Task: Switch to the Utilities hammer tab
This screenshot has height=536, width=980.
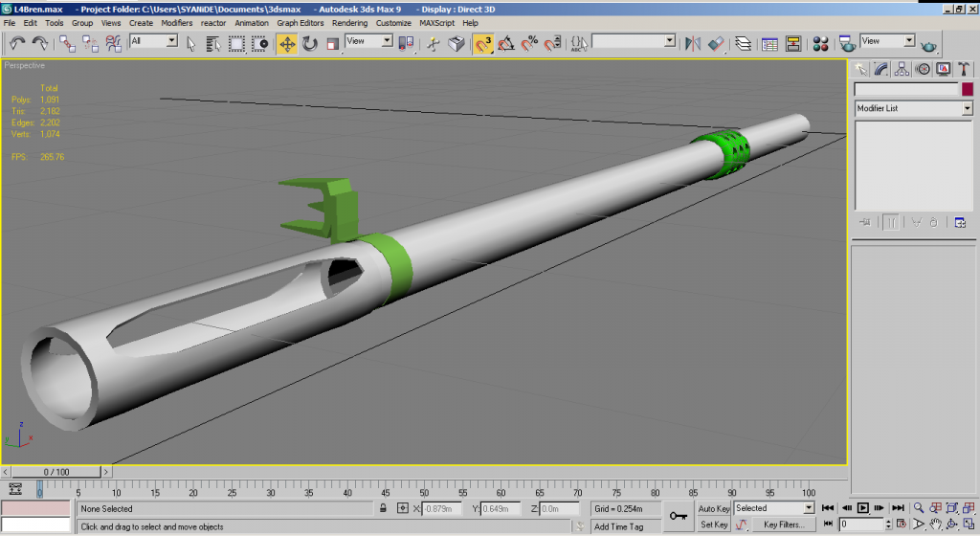Action: (964, 69)
